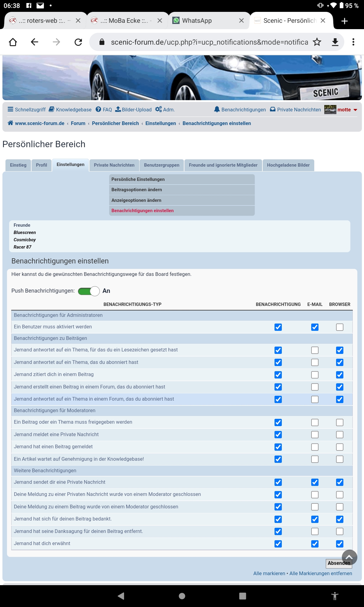Click the browser address bar URL
364x607 pixels.
[x=209, y=42]
